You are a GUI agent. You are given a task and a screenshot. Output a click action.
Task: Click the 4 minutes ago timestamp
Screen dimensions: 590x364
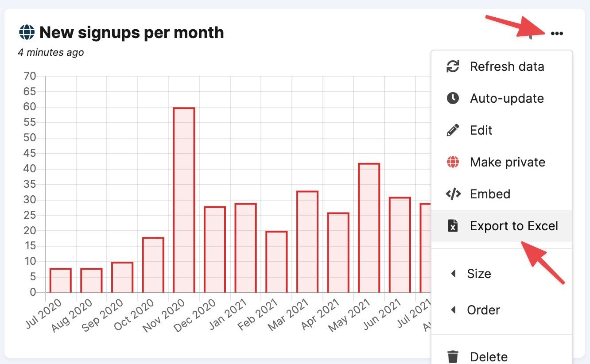pyautogui.click(x=51, y=52)
